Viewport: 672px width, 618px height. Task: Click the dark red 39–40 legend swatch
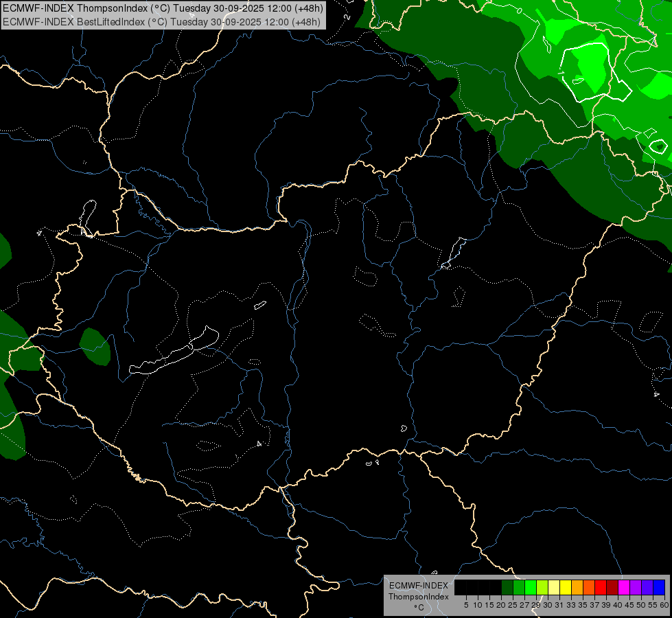click(612, 587)
